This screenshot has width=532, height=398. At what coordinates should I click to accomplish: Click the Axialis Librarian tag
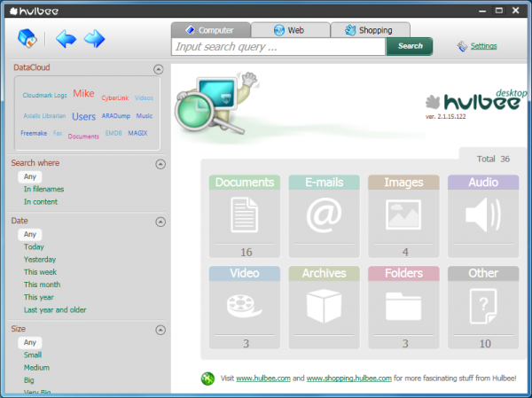(x=44, y=116)
